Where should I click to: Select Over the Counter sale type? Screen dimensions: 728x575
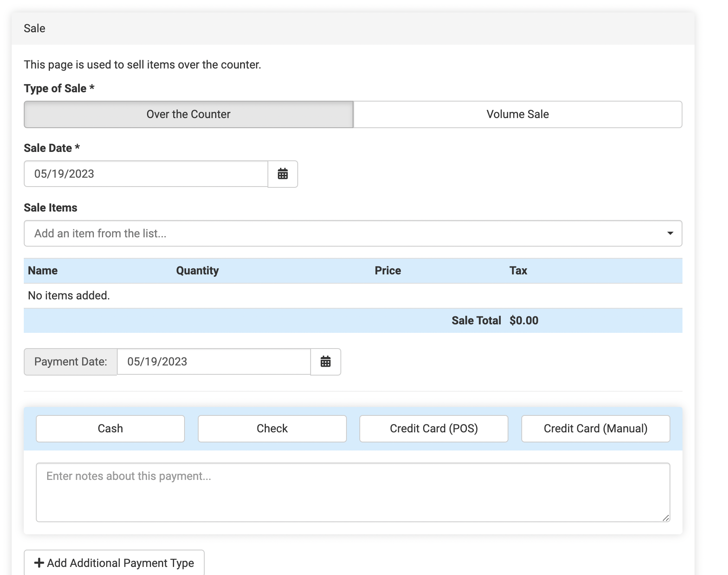[189, 114]
